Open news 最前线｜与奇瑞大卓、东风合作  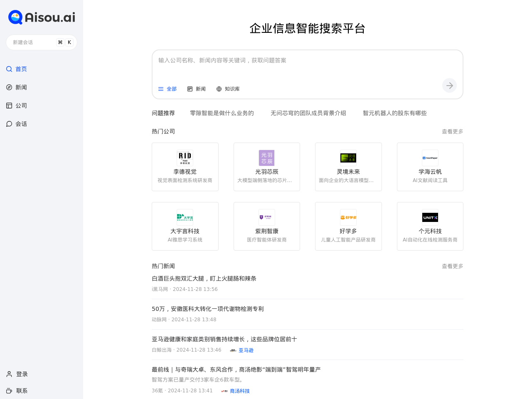[236, 369]
